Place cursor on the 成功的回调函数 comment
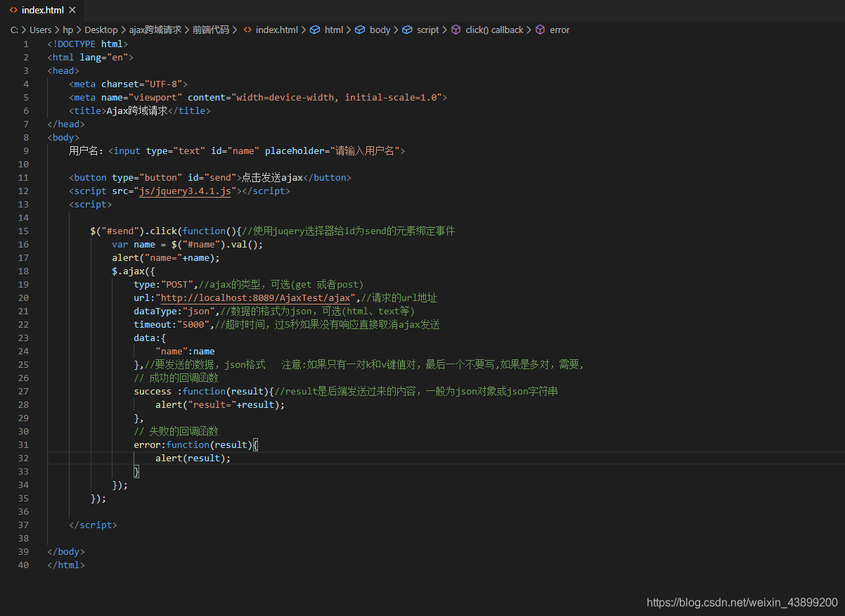 tap(176, 378)
